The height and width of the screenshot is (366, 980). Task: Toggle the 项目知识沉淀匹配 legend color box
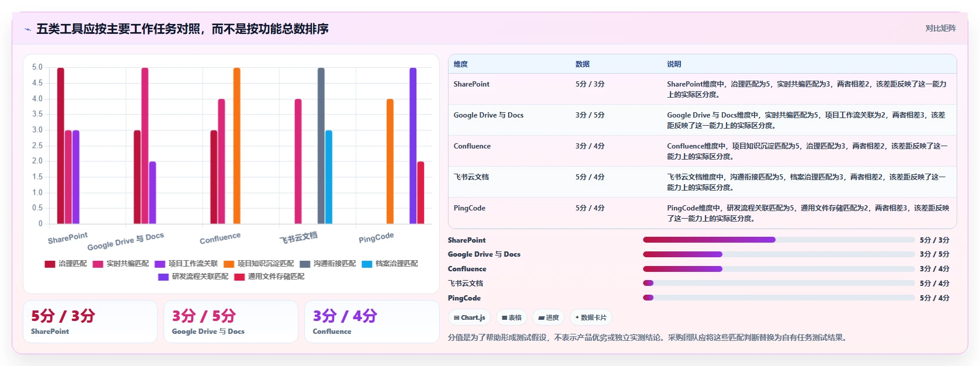229,264
